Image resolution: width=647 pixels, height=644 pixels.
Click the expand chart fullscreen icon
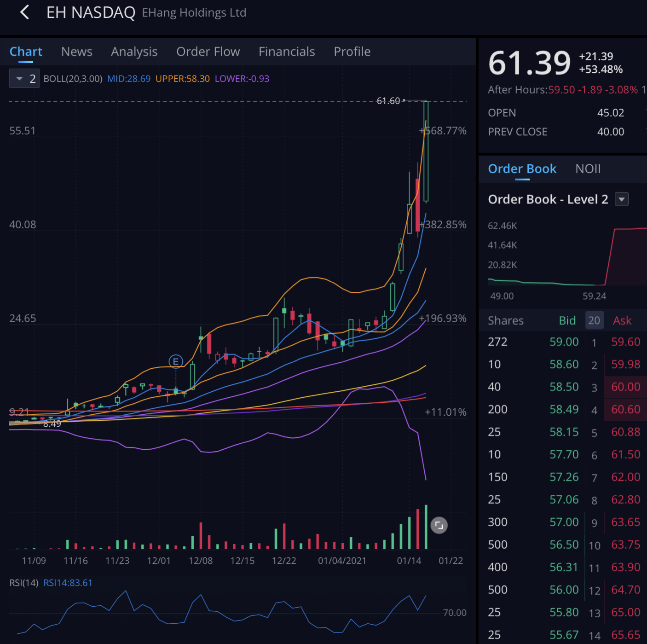click(x=439, y=525)
